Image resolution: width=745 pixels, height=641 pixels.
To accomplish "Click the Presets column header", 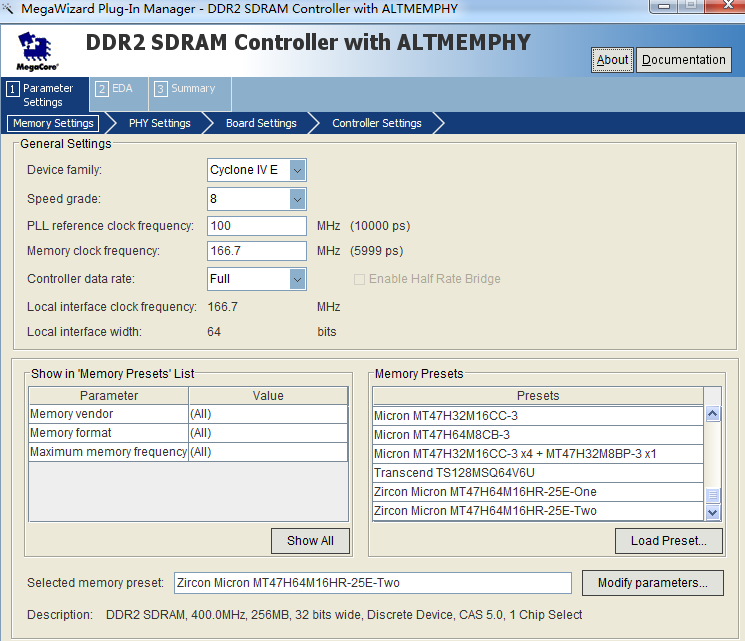I will [x=538, y=396].
